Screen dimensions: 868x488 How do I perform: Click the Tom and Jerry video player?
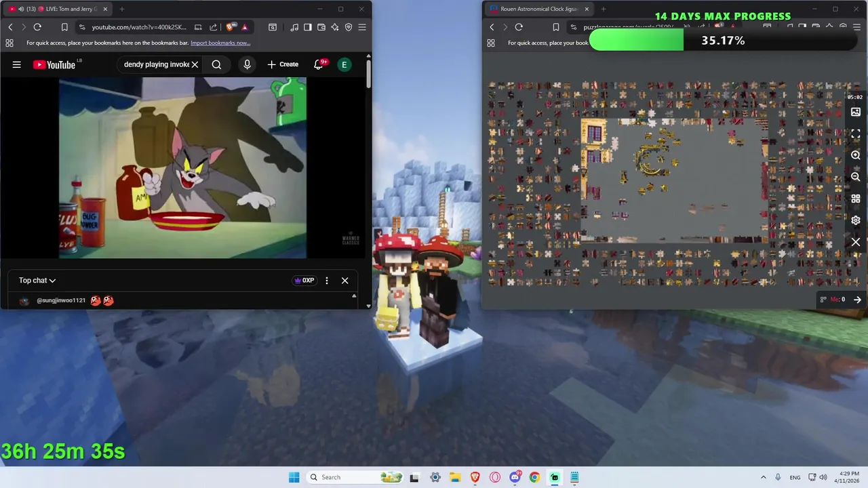182,167
